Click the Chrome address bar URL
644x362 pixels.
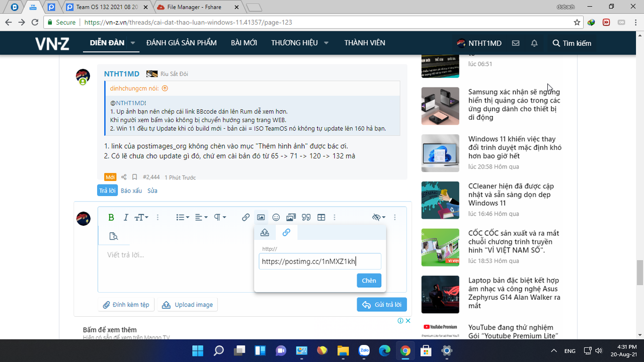pos(188,22)
